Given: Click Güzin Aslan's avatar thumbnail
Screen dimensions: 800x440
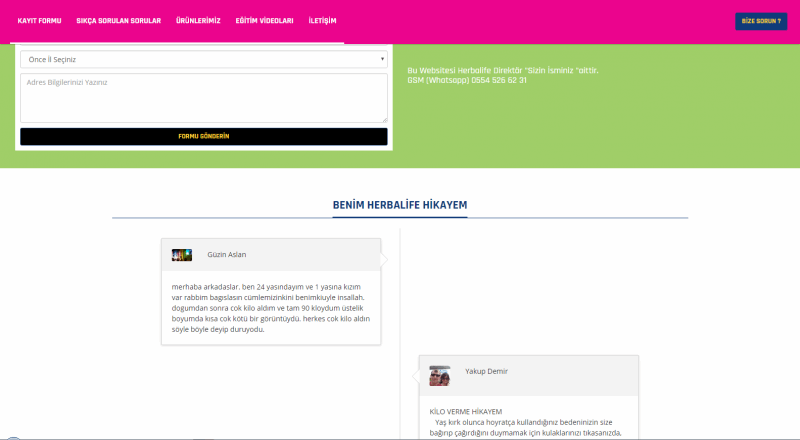Looking at the screenshot, I should click(x=182, y=255).
